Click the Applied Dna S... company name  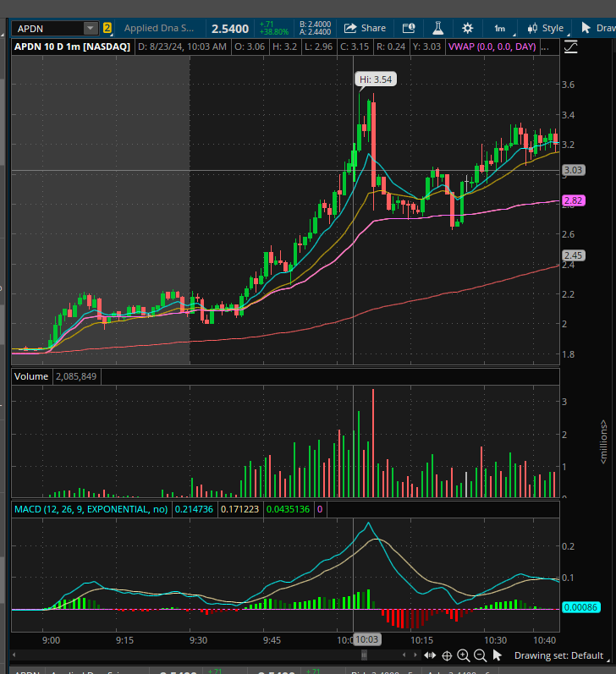(x=159, y=29)
